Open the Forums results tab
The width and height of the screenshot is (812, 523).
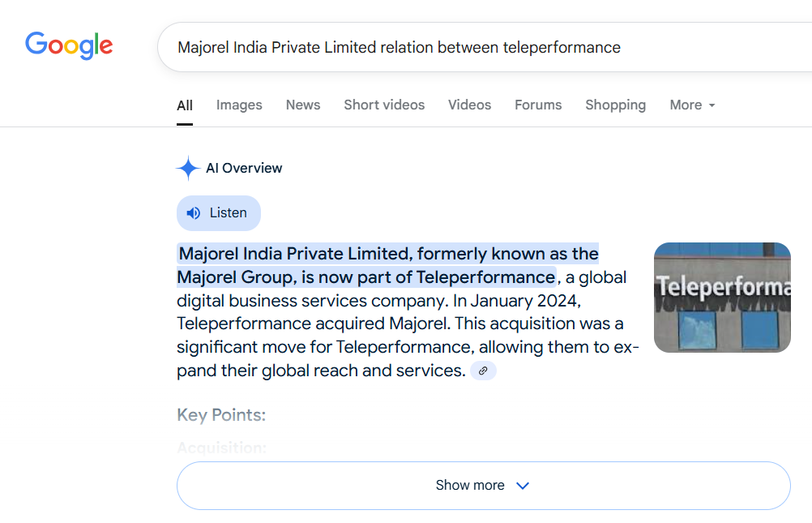(x=538, y=105)
